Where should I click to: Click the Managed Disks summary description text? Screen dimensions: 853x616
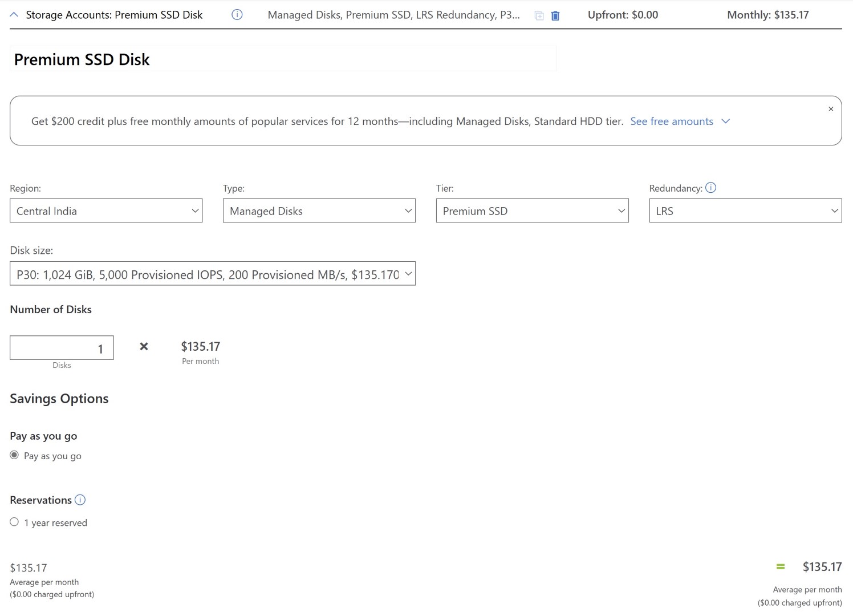[394, 15]
